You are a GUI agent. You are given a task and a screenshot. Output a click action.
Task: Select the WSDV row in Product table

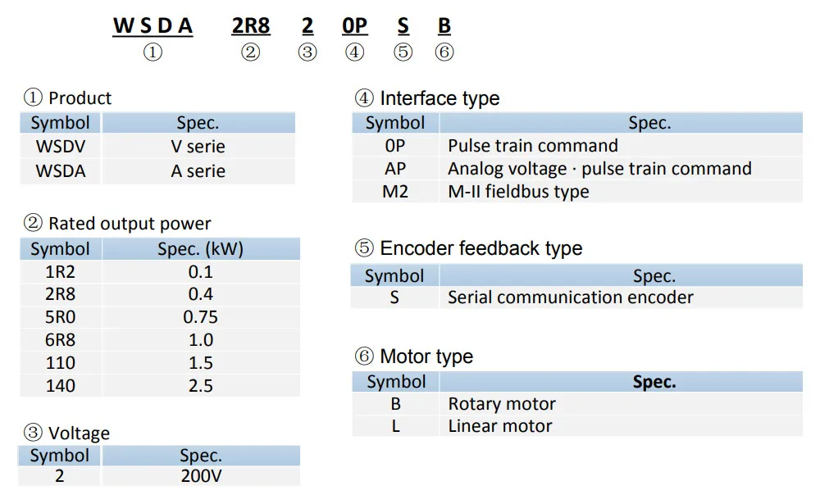(157, 147)
